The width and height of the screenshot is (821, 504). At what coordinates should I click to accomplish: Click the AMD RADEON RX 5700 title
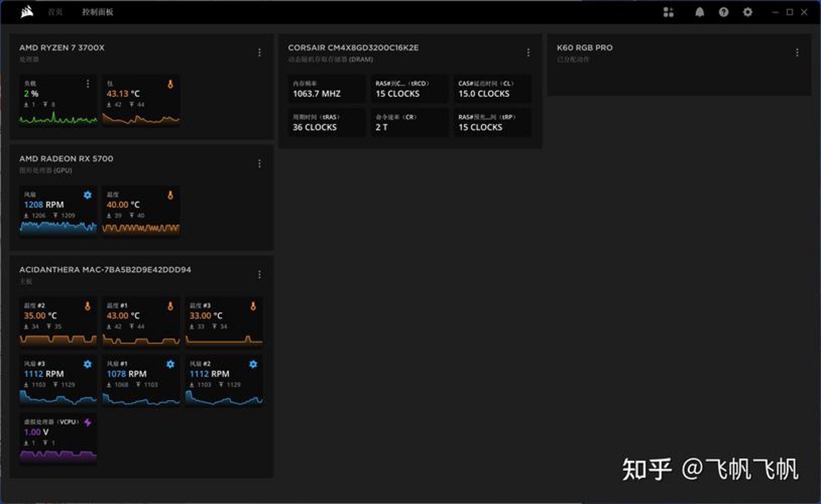(x=66, y=159)
